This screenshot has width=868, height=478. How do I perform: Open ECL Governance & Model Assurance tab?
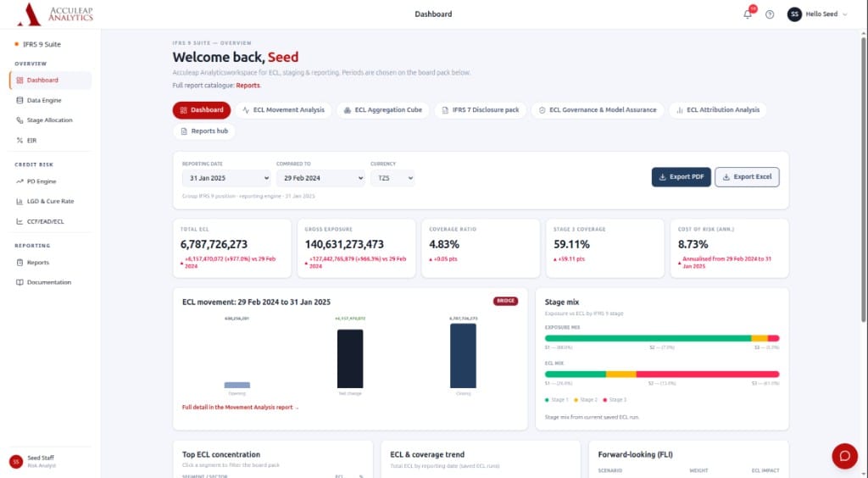[x=598, y=110]
